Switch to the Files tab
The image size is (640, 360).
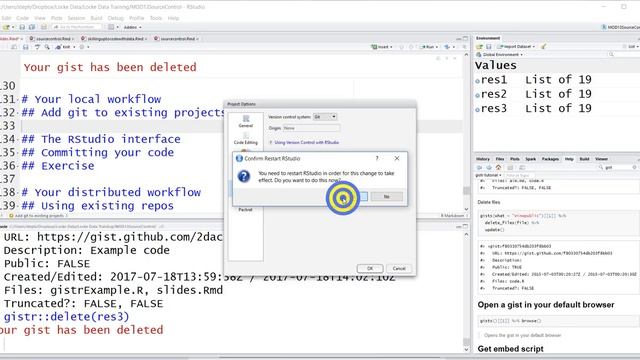coord(500,159)
